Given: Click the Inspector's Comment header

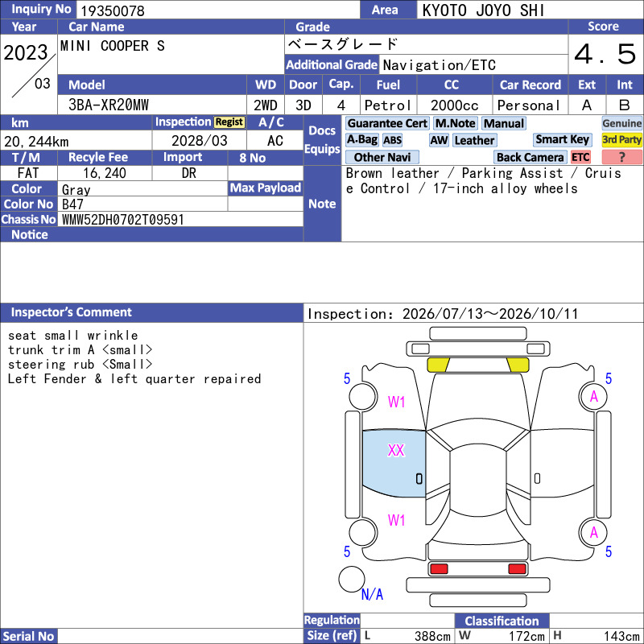Looking at the screenshot, I should click(x=151, y=312).
